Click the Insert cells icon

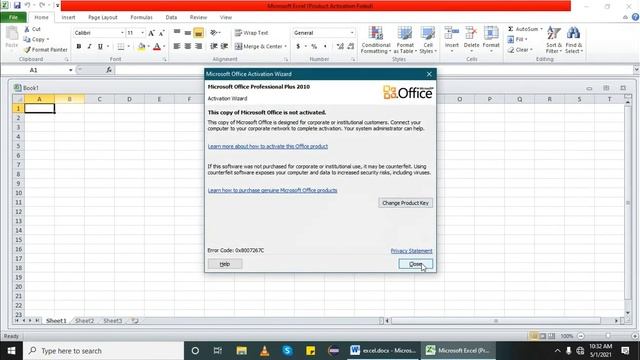[451, 33]
